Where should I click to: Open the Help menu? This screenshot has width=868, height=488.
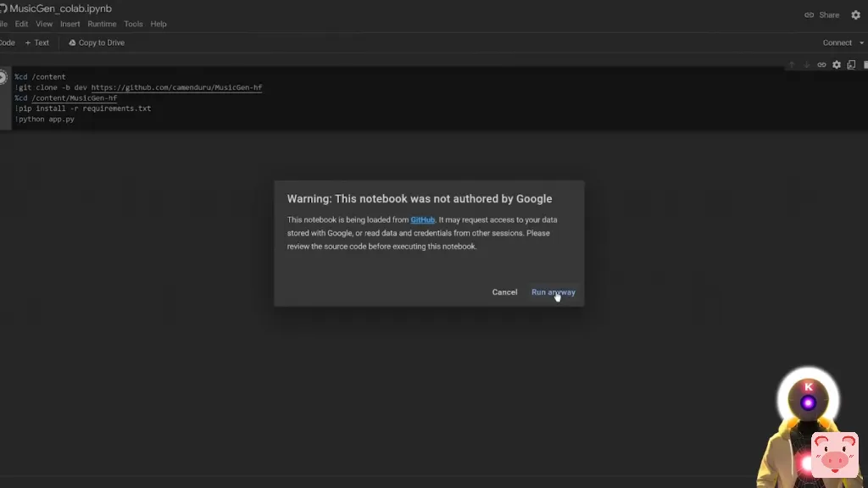[159, 24]
